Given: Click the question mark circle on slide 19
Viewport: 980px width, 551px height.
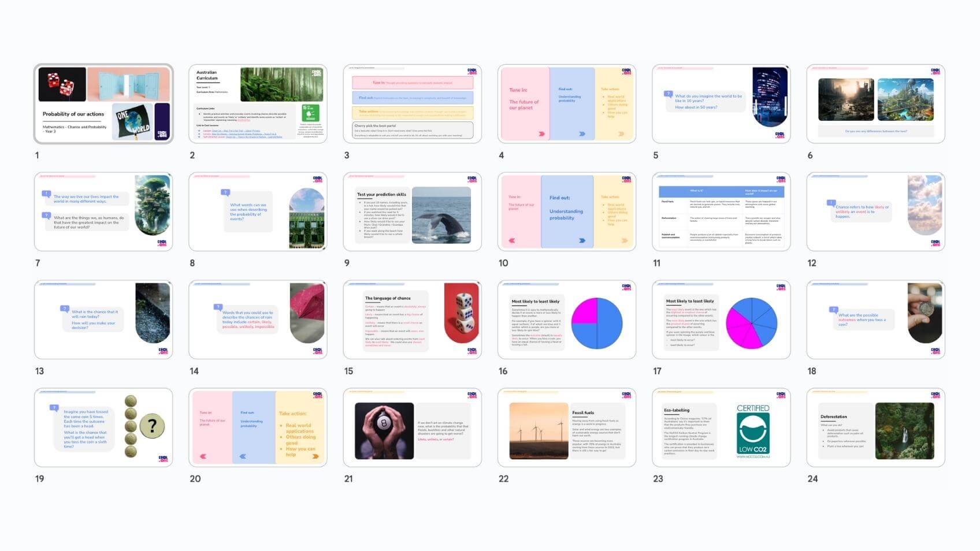Looking at the screenshot, I should (x=152, y=426).
